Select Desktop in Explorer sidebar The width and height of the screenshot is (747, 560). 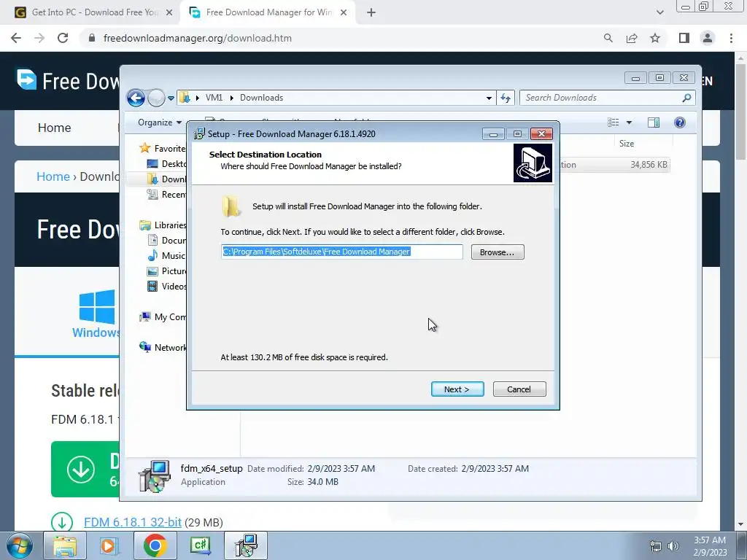(167, 164)
